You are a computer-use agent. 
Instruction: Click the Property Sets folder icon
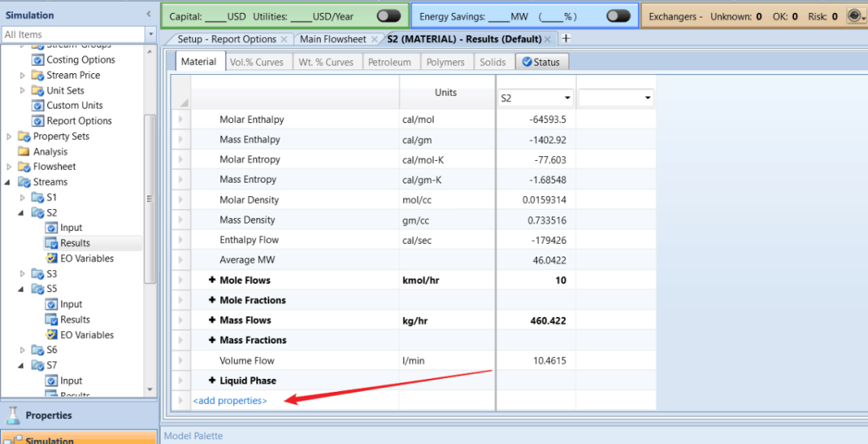(x=24, y=136)
